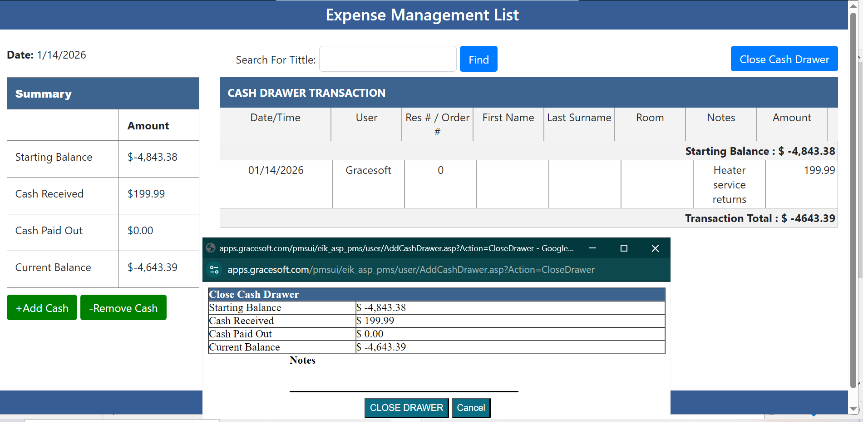868x425 pixels.
Task: Click the Amount column header in transactions table
Action: point(792,118)
